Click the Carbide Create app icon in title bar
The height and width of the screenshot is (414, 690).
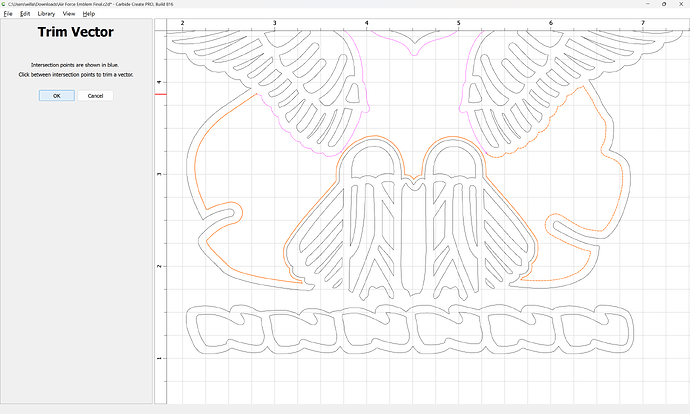(x=4, y=4)
